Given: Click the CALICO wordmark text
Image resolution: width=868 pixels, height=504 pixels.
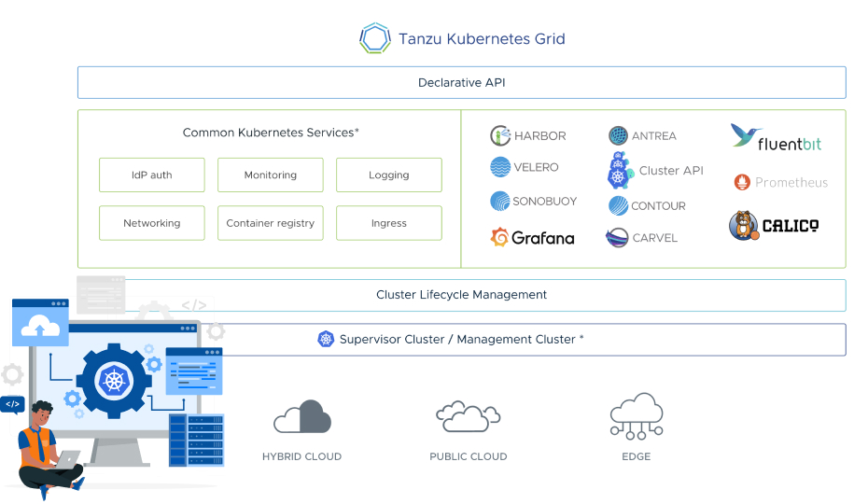Looking at the screenshot, I should tap(791, 226).
